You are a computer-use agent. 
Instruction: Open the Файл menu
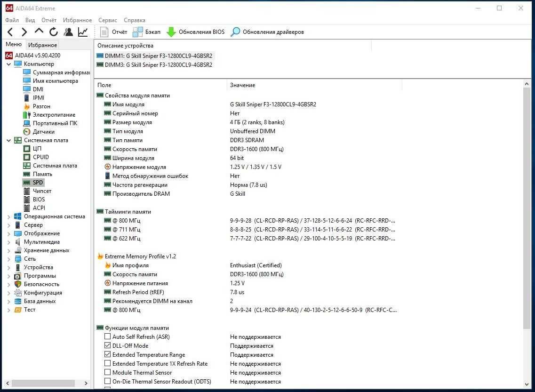(x=12, y=20)
